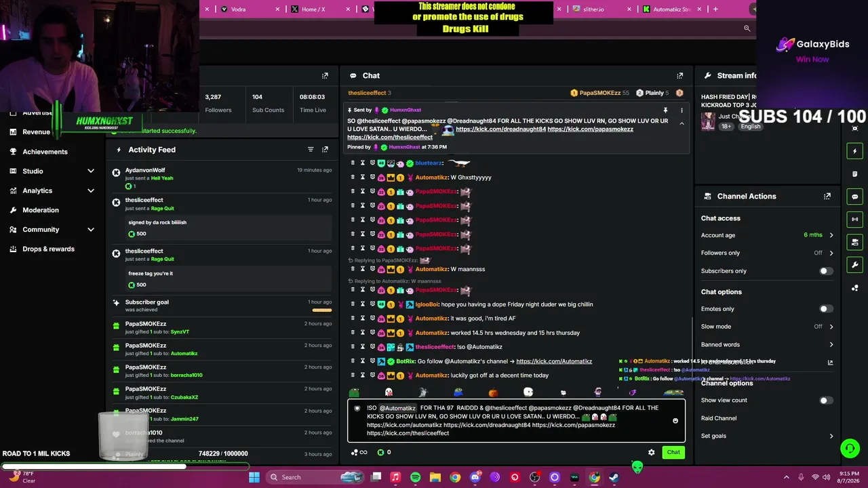The width and height of the screenshot is (868, 488).
Task: Search with magnifier icon in browser bar
Action: pos(747,28)
